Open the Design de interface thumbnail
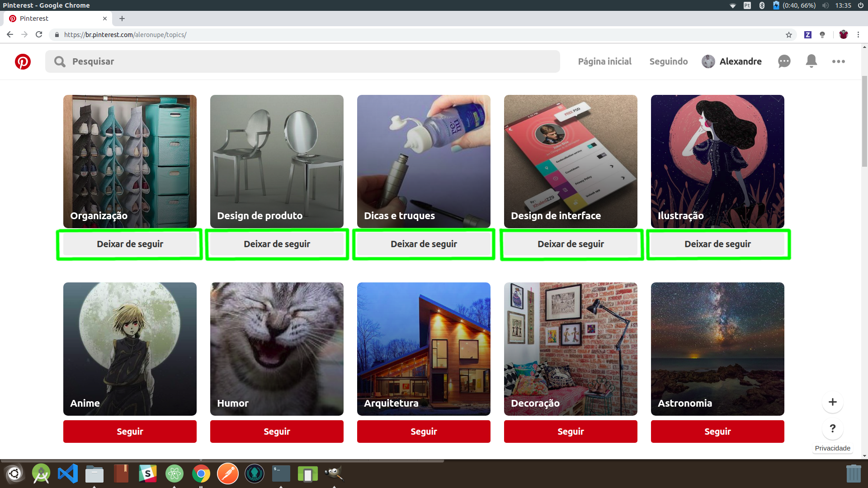 [x=571, y=161]
